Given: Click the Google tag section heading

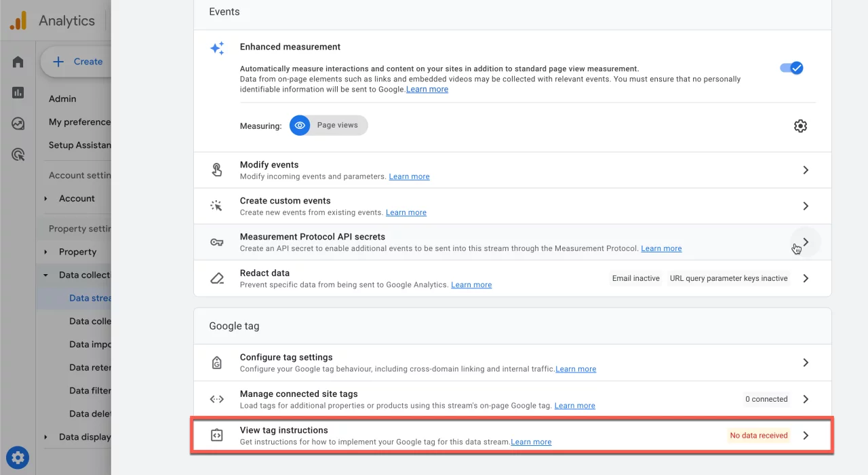Looking at the screenshot, I should [x=234, y=326].
